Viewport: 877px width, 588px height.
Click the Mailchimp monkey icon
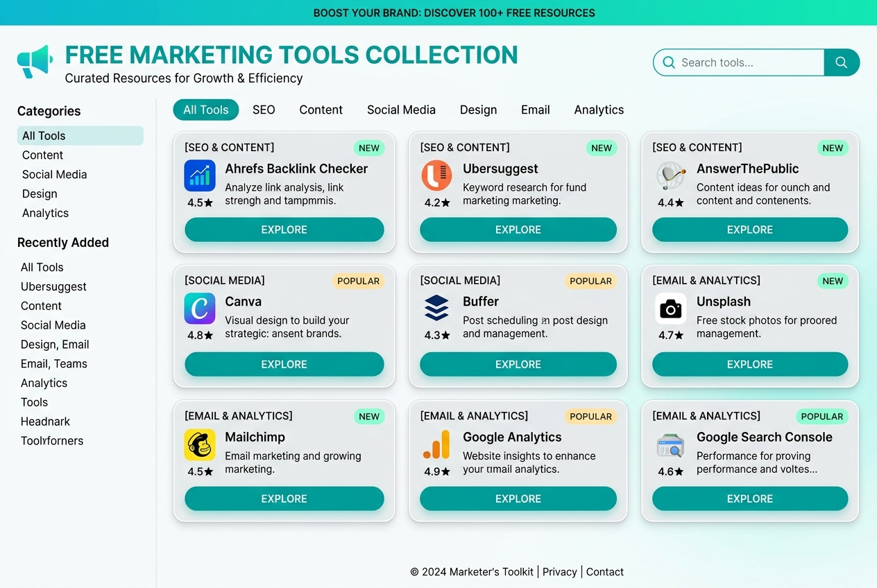pyautogui.click(x=200, y=444)
